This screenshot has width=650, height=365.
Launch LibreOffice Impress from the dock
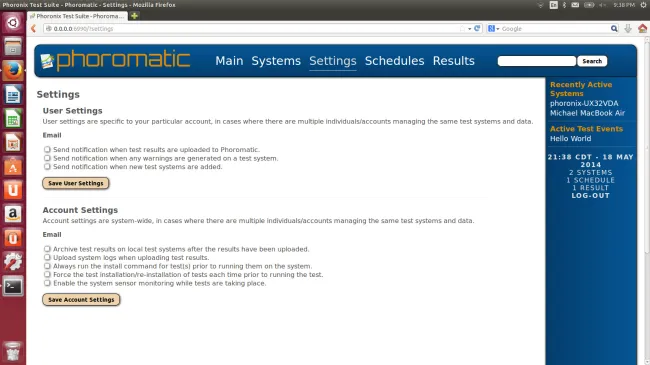point(13,143)
